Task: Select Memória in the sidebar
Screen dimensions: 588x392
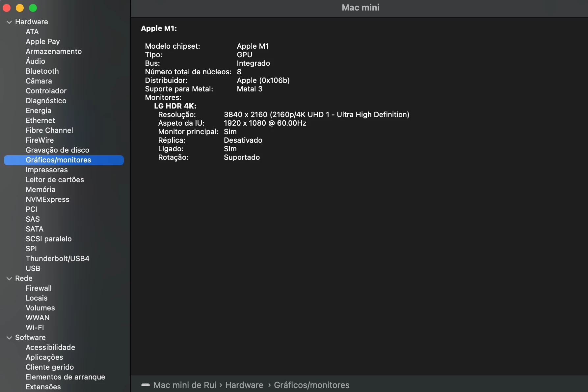Action: [40, 190]
